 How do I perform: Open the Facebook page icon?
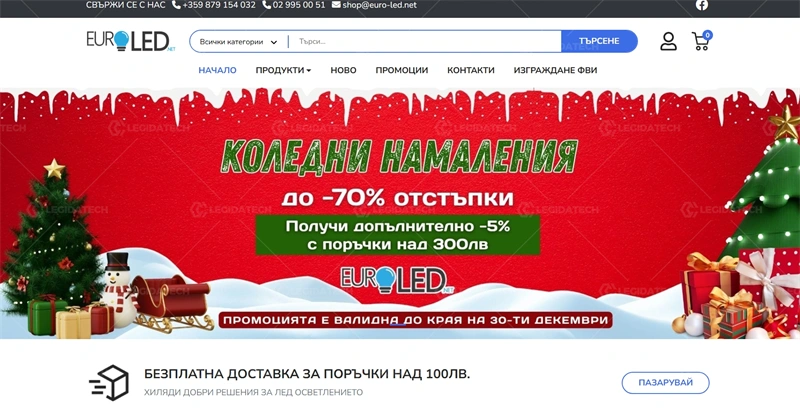tap(702, 5)
